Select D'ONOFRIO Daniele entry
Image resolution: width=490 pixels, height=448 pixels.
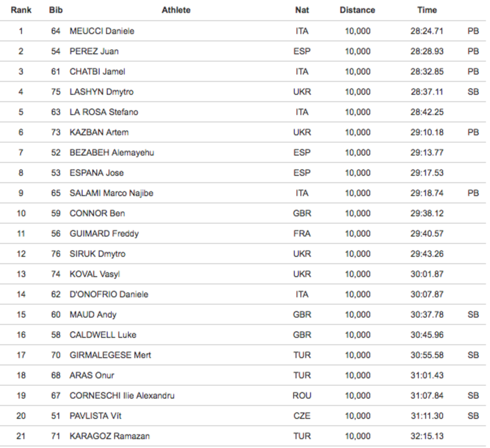[x=109, y=294]
